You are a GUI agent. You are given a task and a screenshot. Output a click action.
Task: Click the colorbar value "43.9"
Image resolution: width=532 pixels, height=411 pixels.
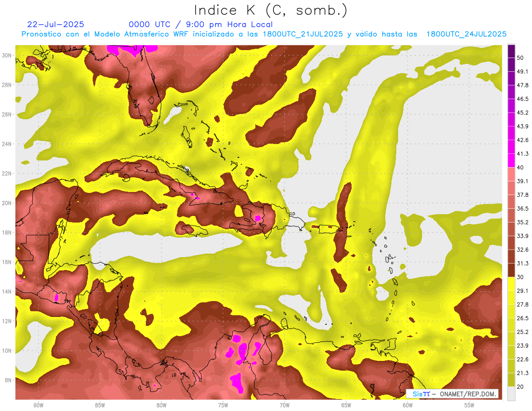point(523,126)
